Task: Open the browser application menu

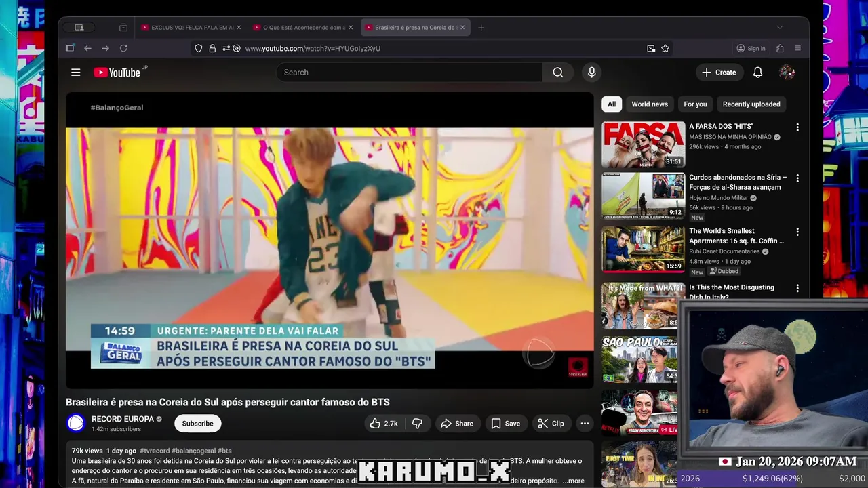Action: 797,49
